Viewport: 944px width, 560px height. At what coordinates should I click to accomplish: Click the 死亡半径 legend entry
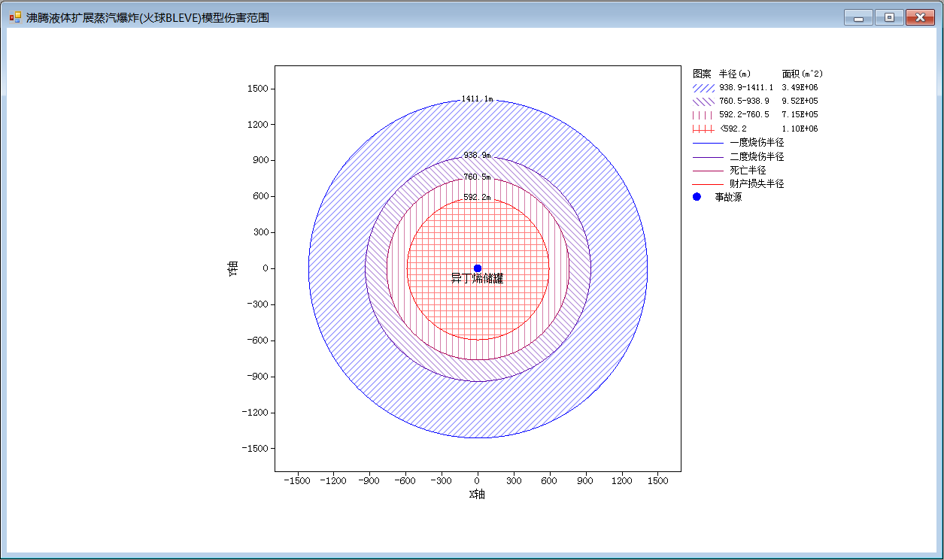click(748, 170)
